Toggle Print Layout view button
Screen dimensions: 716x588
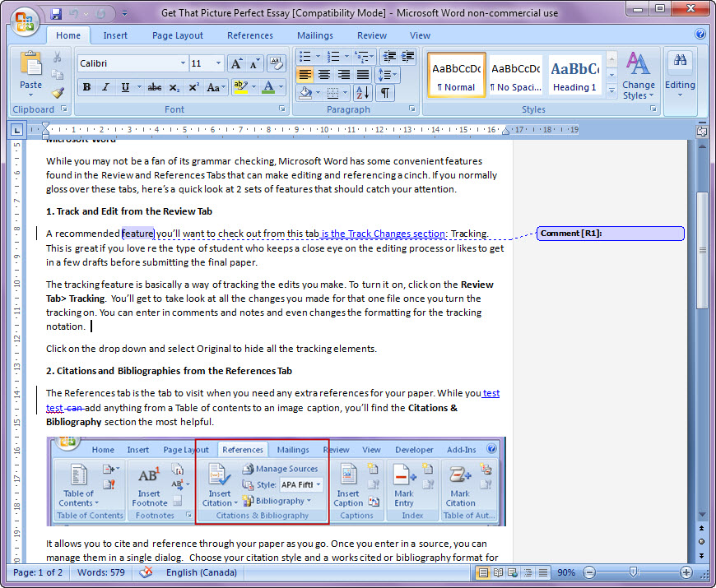click(483, 572)
